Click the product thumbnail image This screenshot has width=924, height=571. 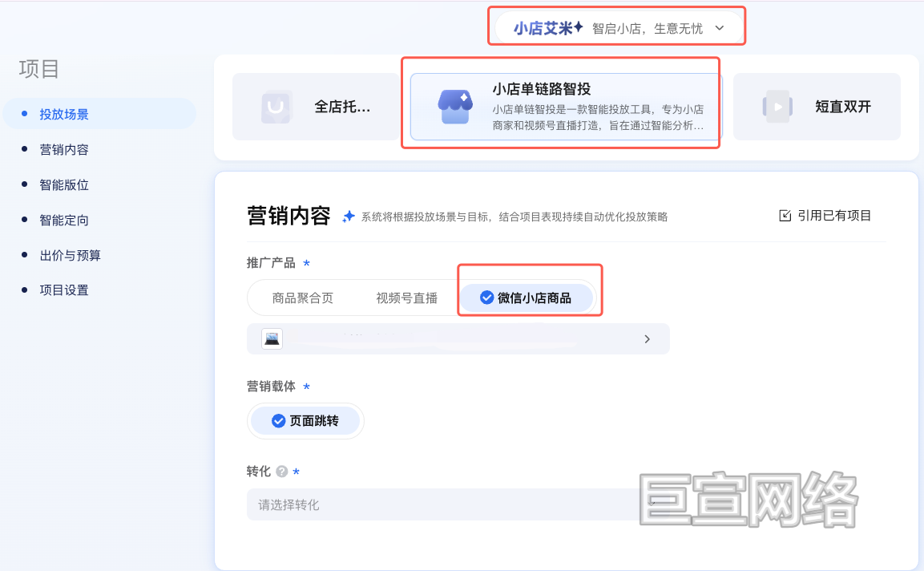(272, 339)
